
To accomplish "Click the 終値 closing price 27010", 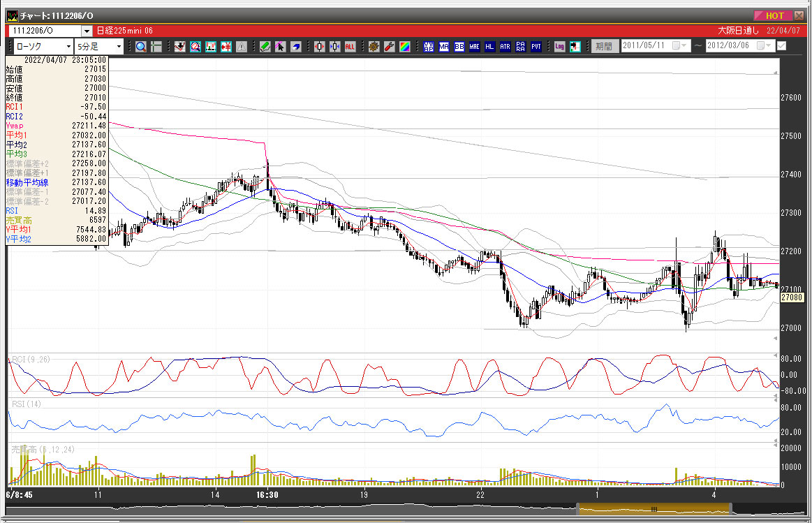I will click(95, 97).
